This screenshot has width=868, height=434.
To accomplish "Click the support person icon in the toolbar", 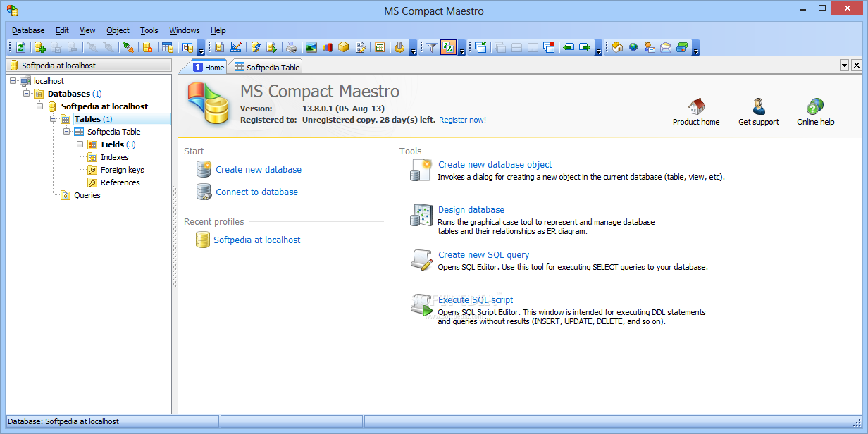I will (649, 47).
